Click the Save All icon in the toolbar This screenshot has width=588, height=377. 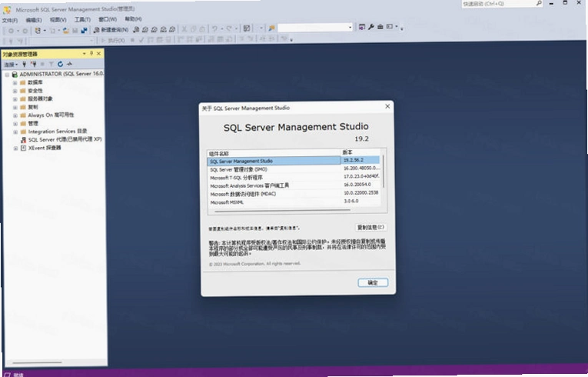(x=84, y=30)
